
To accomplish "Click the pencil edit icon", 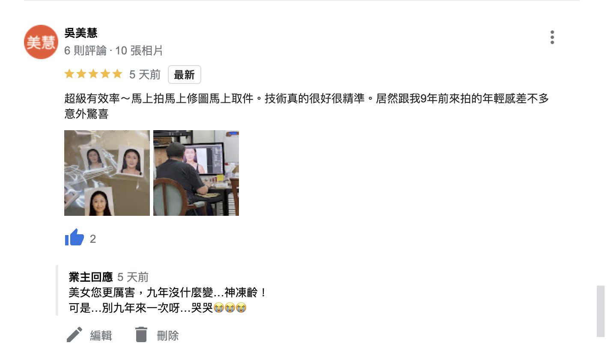I will pyautogui.click(x=74, y=334).
